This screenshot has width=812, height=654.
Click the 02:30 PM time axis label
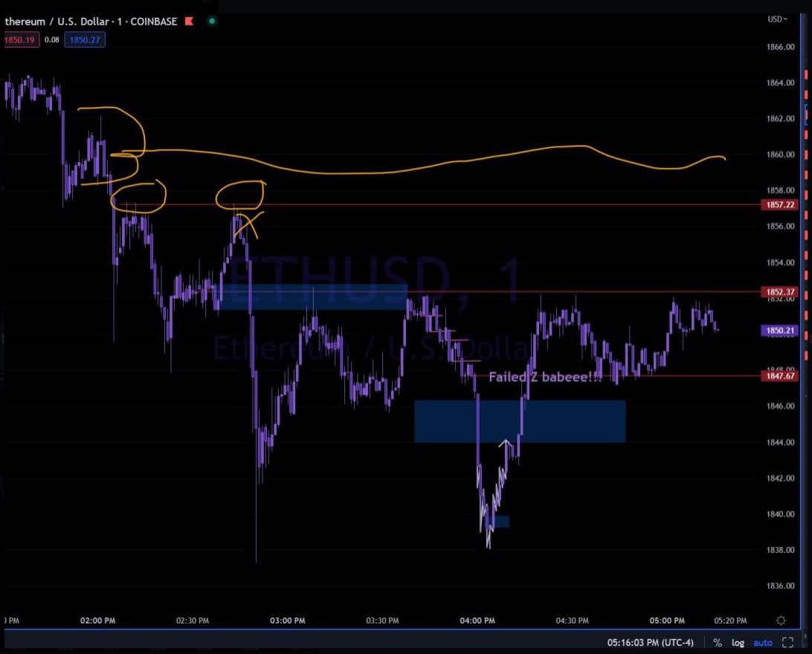coord(193,621)
